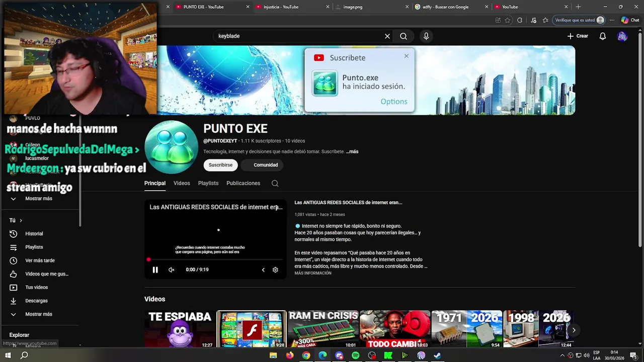644x362 pixels.
Task: Unmute the featured video player
Action: [171, 270]
